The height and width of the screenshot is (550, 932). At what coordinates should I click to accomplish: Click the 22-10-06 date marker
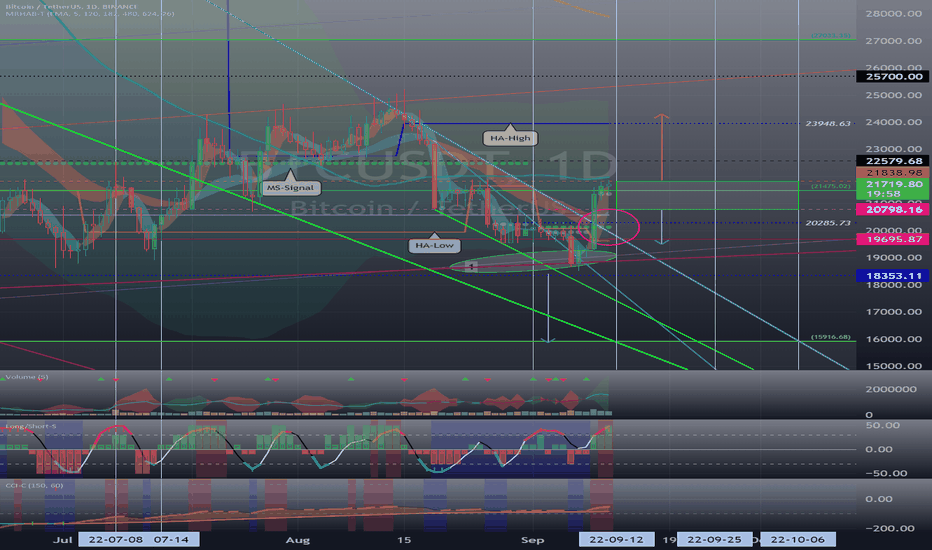[798, 540]
